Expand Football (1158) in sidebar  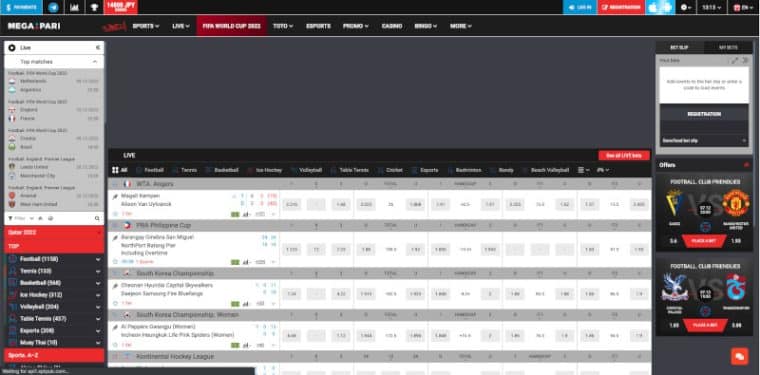pyautogui.click(x=54, y=259)
